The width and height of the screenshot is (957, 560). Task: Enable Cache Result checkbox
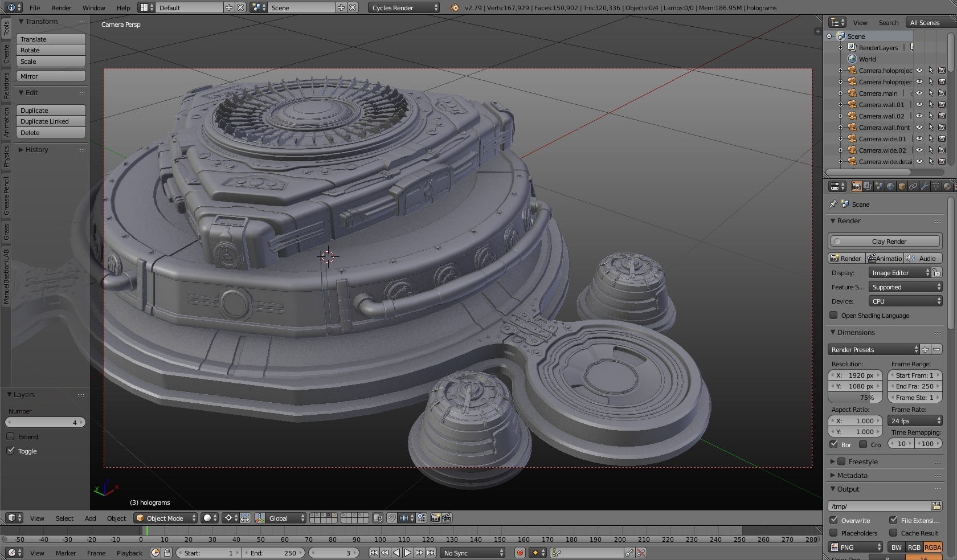tap(894, 533)
